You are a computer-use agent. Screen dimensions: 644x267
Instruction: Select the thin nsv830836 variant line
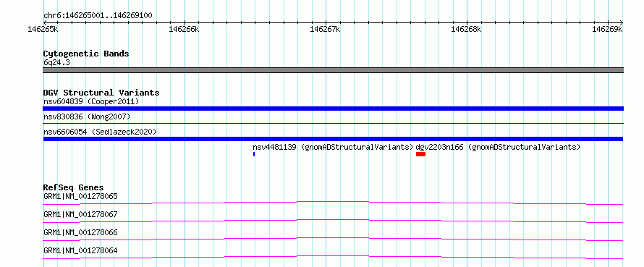coord(333,123)
